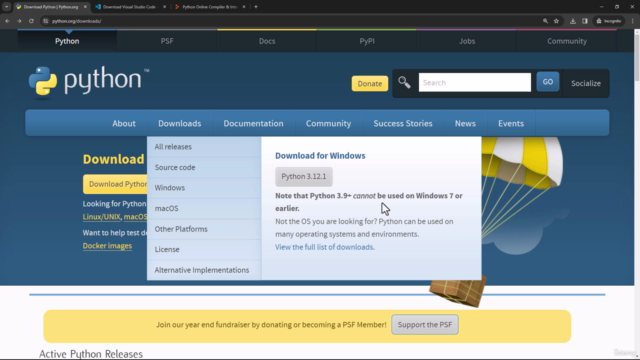The image size is (640, 360).
Task: Open the Chrome three-dot menu
Action: (x=632, y=21)
